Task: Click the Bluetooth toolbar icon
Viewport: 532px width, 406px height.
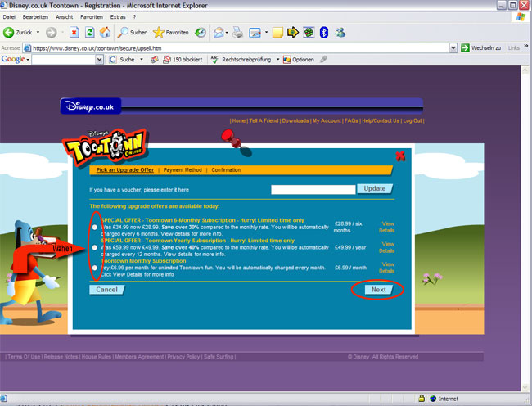Action: (x=324, y=33)
